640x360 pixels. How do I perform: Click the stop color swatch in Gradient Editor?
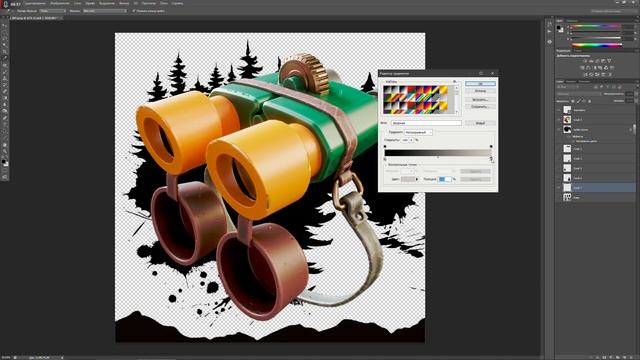[408, 179]
